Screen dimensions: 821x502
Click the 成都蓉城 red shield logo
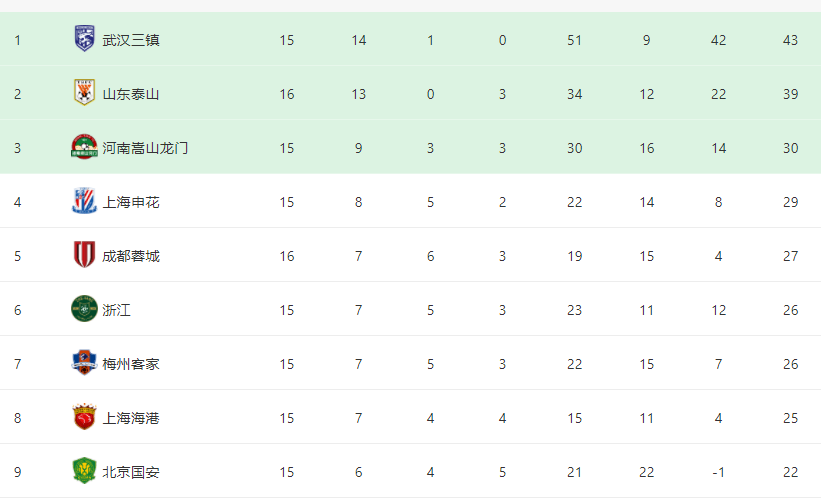tap(84, 255)
